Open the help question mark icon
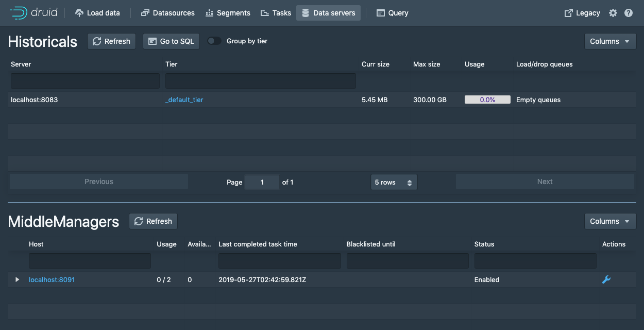The image size is (644, 330). (629, 13)
